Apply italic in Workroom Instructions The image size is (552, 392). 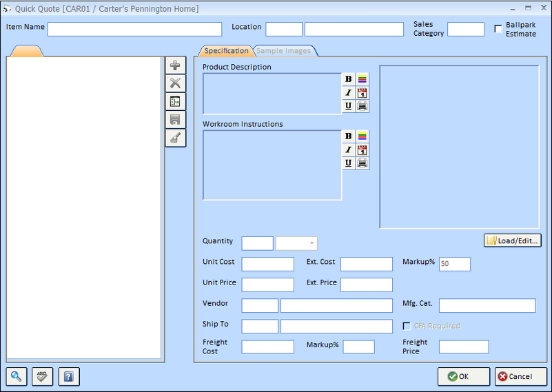coord(349,149)
